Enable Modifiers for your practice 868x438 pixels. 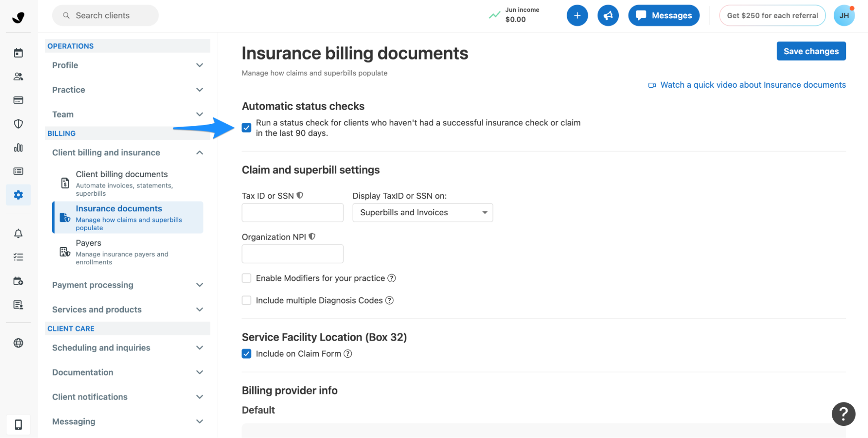coord(246,278)
